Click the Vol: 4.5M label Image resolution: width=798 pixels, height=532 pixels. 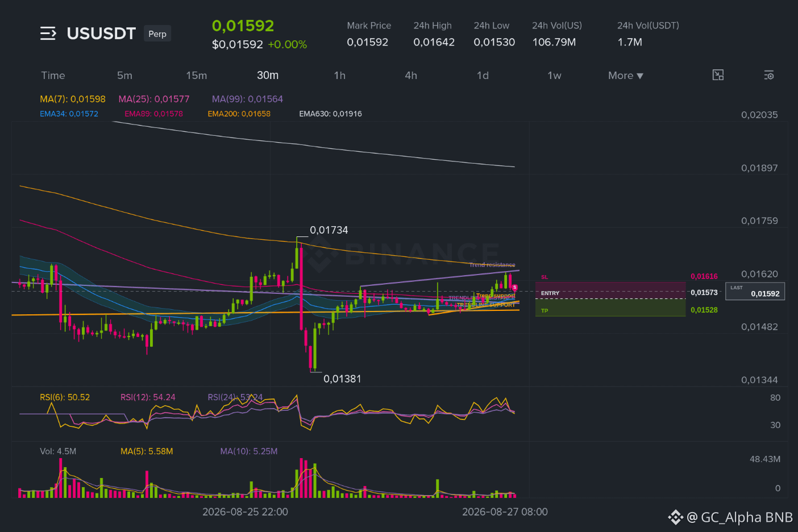58,451
